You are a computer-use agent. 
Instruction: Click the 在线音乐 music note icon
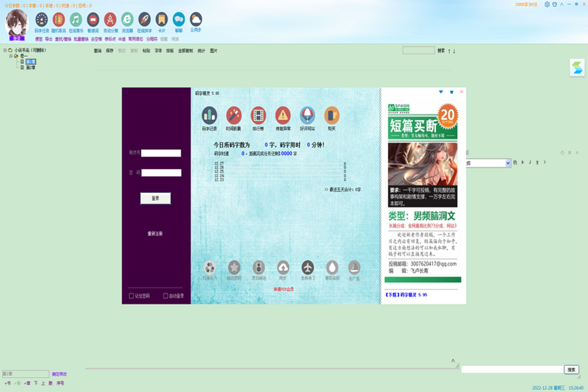75,20
